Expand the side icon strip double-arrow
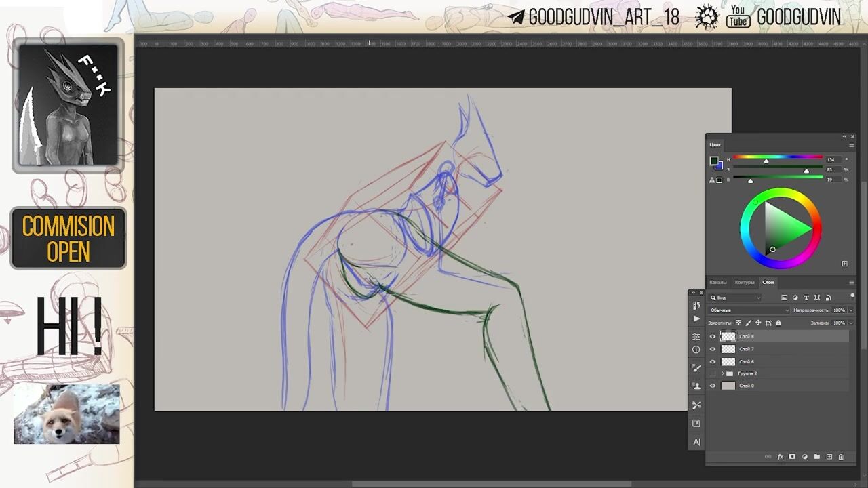The height and width of the screenshot is (488, 868). 693,293
